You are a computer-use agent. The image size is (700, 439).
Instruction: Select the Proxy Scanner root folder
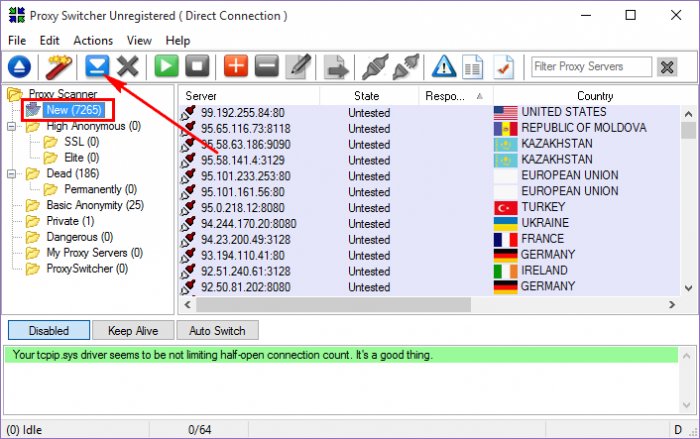click(62, 94)
